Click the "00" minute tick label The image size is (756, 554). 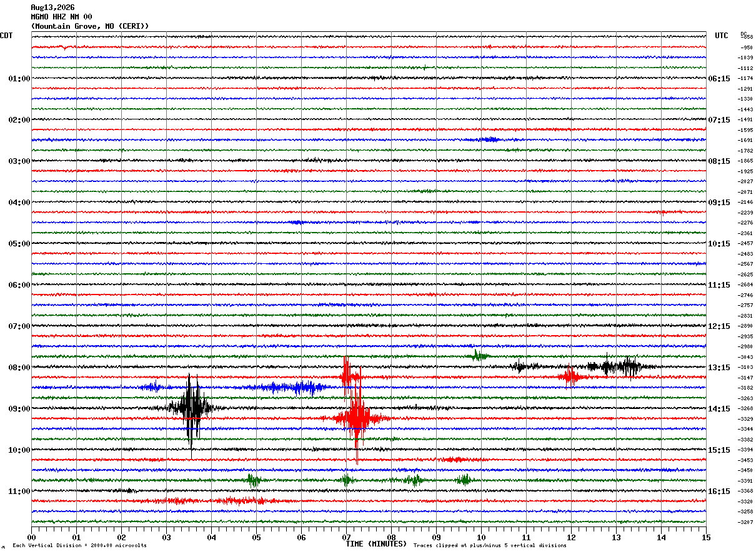31,537
